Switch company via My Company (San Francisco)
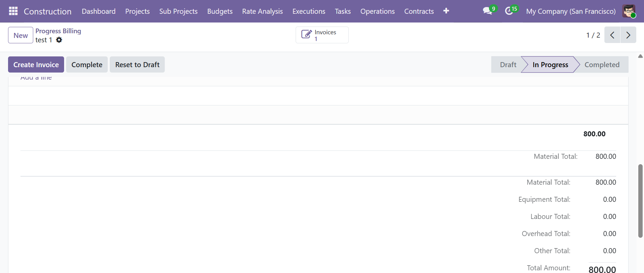This screenshot has height=273, width=644. click(x=571, y=11)
